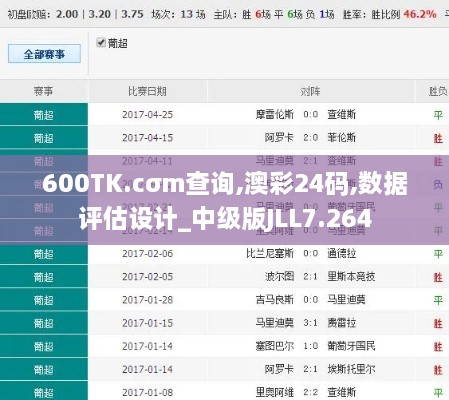Click the 葡超 cell in 2017-04-25 row
The height and width of the screenshot is (400, 449).
pyautogui.click(x=44, y=115)
